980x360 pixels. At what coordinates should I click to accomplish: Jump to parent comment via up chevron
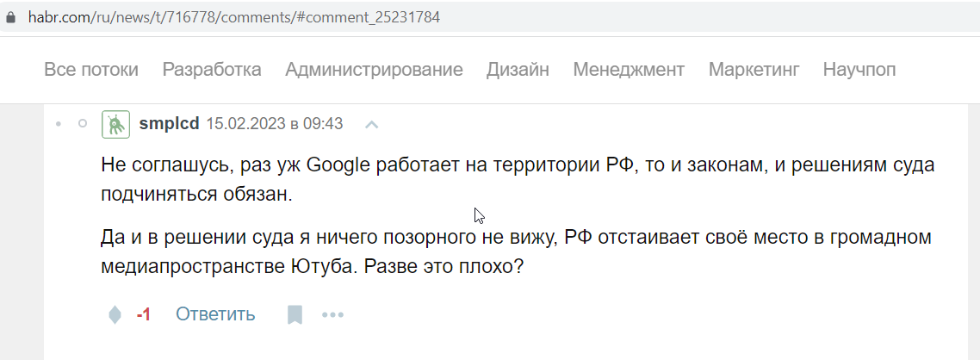[372, 124]
